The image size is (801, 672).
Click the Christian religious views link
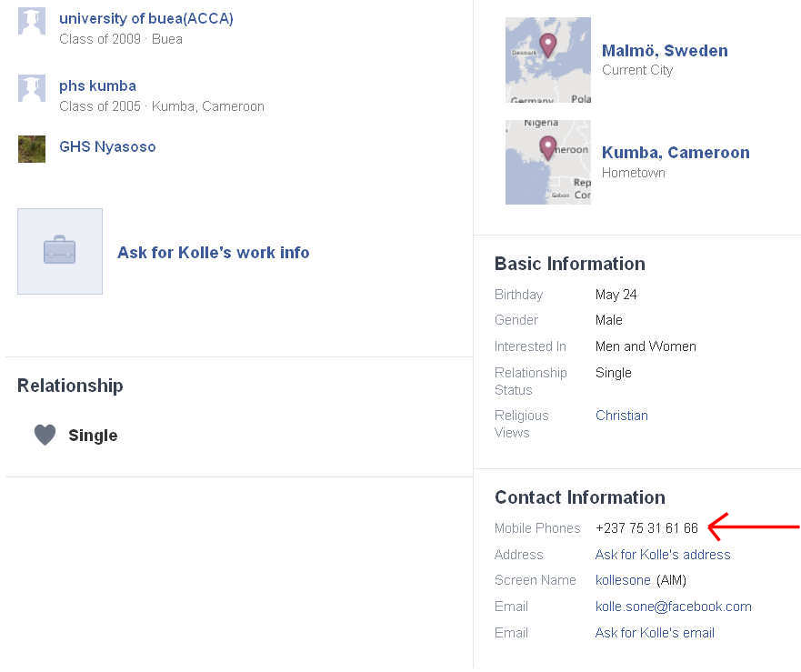[x=622, y=416]
